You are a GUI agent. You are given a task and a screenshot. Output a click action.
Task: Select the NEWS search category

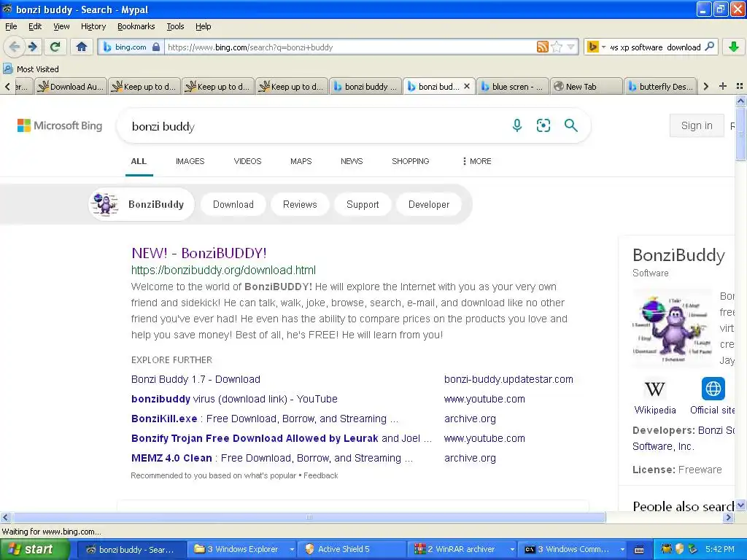click(352, 161)
